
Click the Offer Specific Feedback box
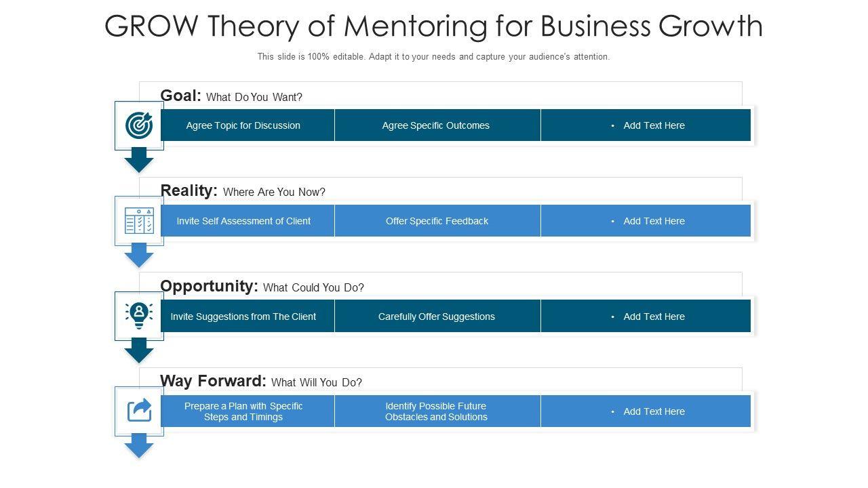(437, 221)
